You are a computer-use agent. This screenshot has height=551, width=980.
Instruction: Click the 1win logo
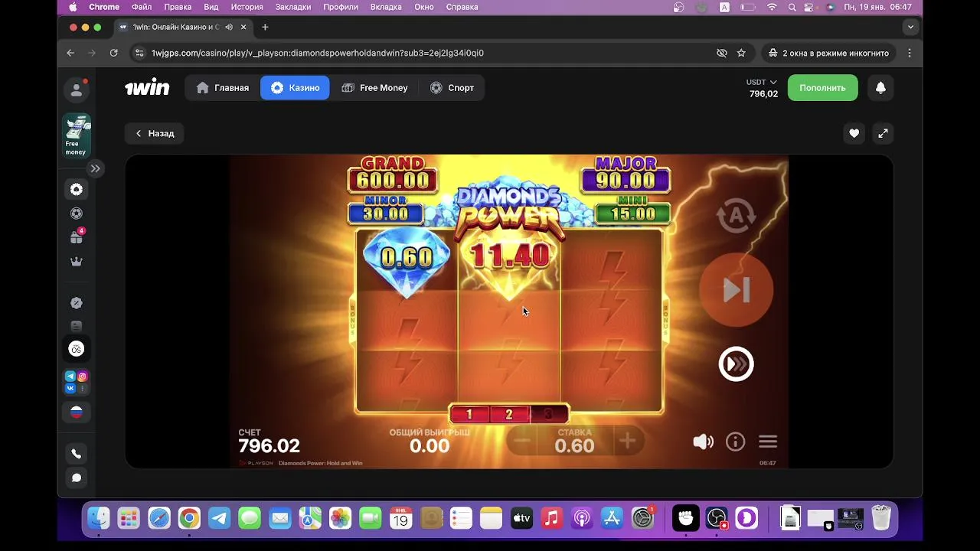(x=147, y=88)
